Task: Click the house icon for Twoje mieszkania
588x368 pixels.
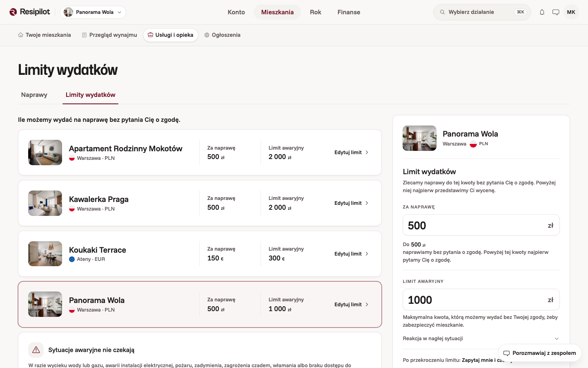Action: [20, 35]
